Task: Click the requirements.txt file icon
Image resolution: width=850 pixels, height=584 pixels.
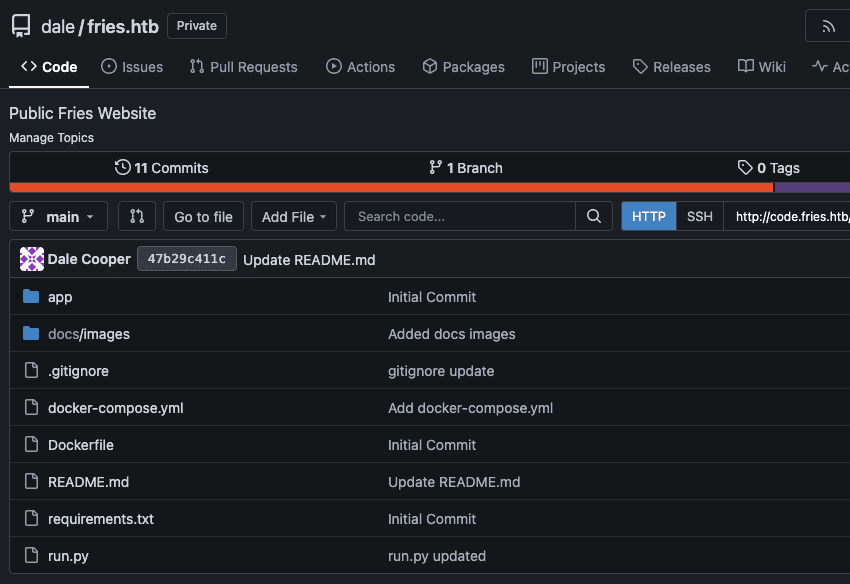Action: click(31, 518)
